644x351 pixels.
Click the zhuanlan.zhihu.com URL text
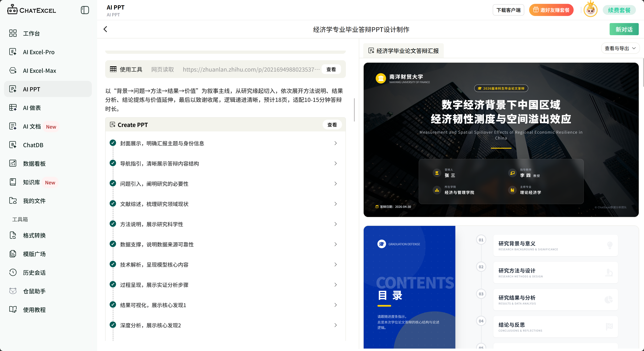coord(251,69)
